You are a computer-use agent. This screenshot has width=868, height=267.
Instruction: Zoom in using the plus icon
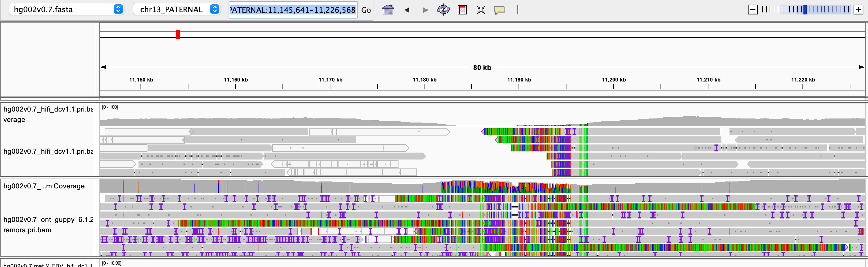coord(858,10)
